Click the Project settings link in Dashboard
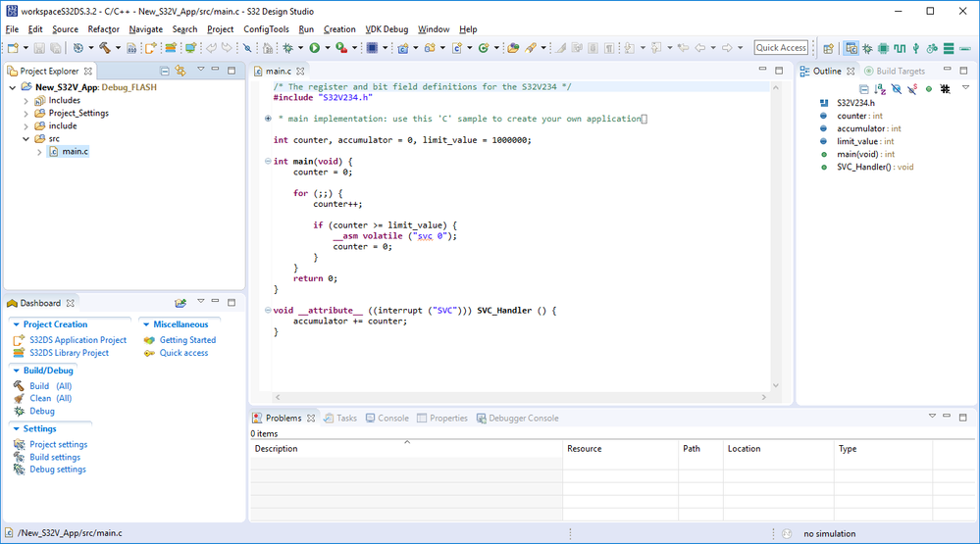Screen dimensions: 980x544 [x=58, y=444]
